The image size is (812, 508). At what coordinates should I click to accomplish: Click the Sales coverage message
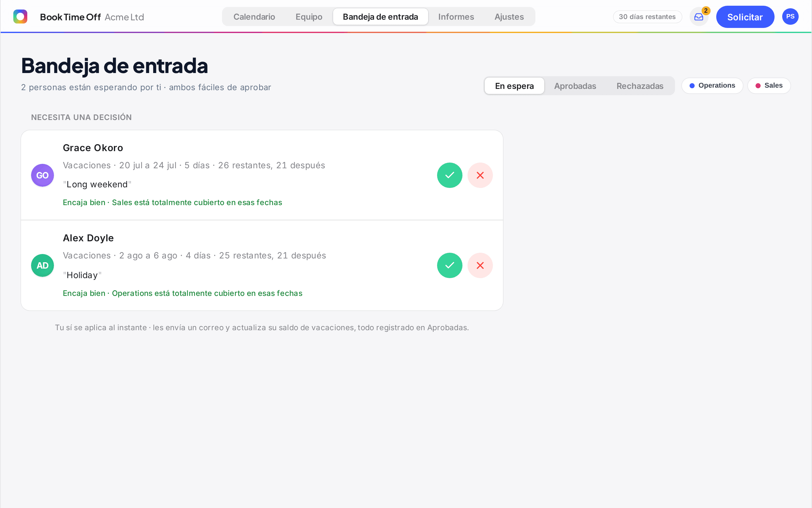click(x=173, y=203)
